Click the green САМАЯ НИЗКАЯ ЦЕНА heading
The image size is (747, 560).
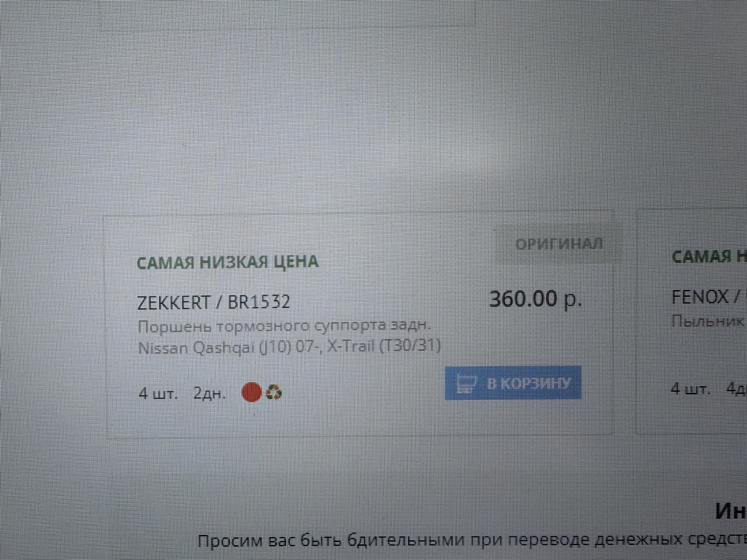point(228,262)
